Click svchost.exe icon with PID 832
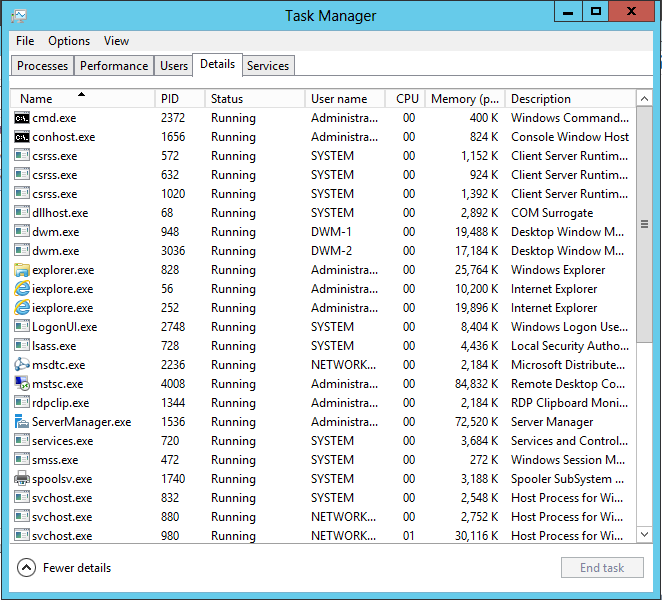 coord(22,498)
